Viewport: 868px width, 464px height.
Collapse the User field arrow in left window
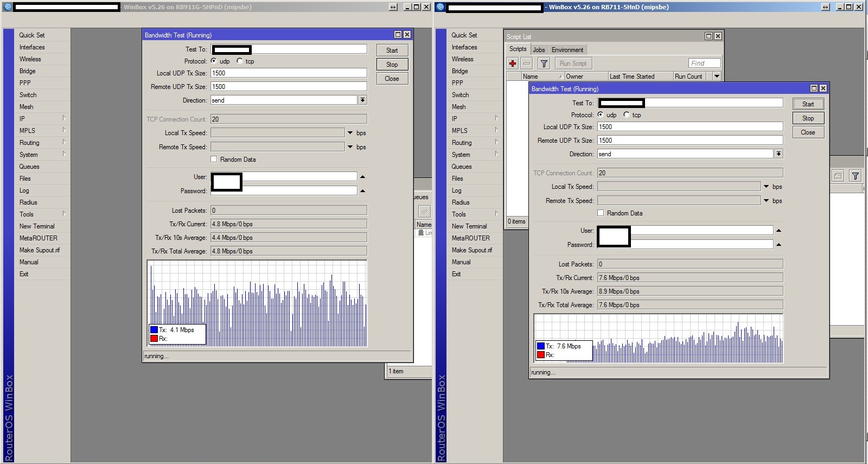click(363, 177)
